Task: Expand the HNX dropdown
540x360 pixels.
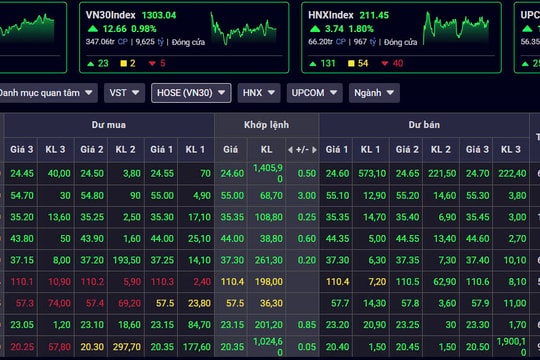Action: tap(259, 93)
